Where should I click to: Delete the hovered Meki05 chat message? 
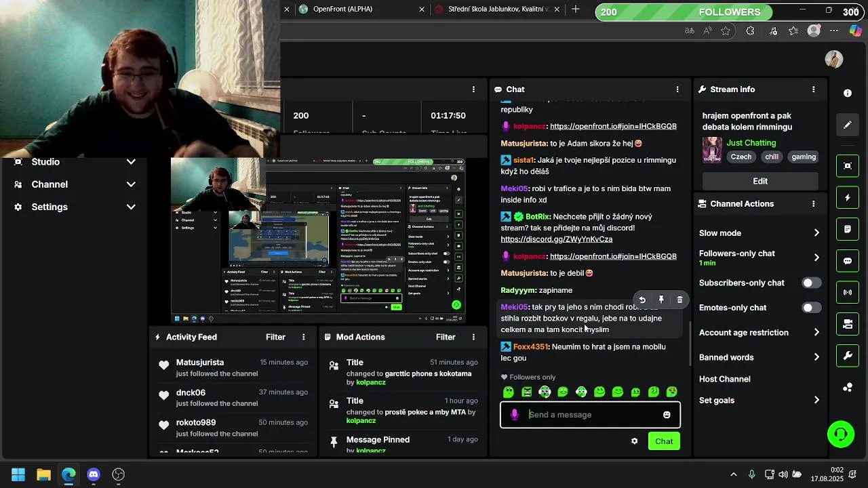pos(680,300)
